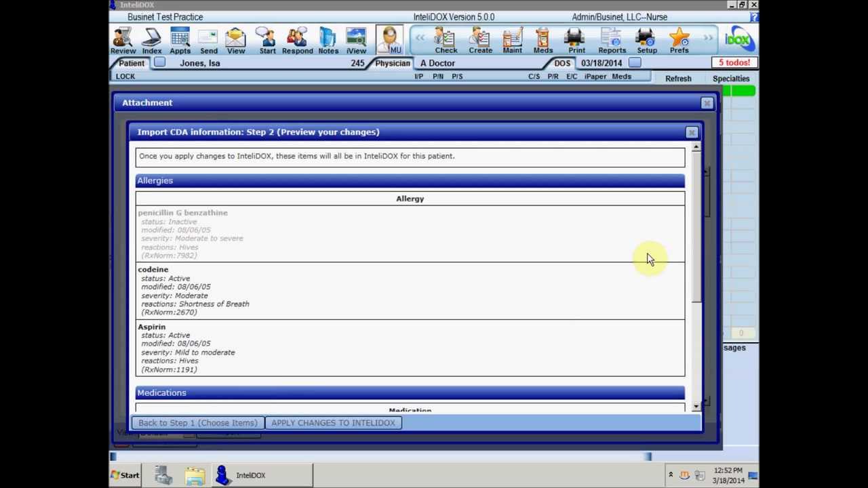Open the folder icon in taskbar
The height and width of the screenshot is (488, 868).
195,476
